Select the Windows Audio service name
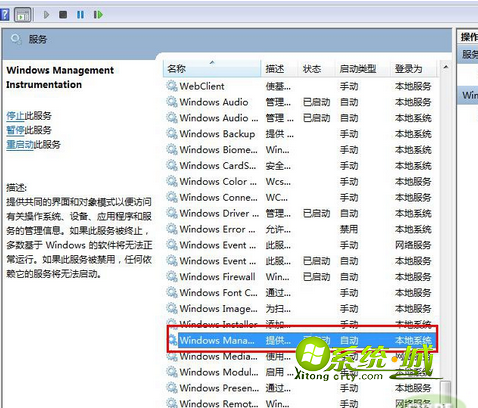This screenshot has height=408, width=478. point(214,102)
